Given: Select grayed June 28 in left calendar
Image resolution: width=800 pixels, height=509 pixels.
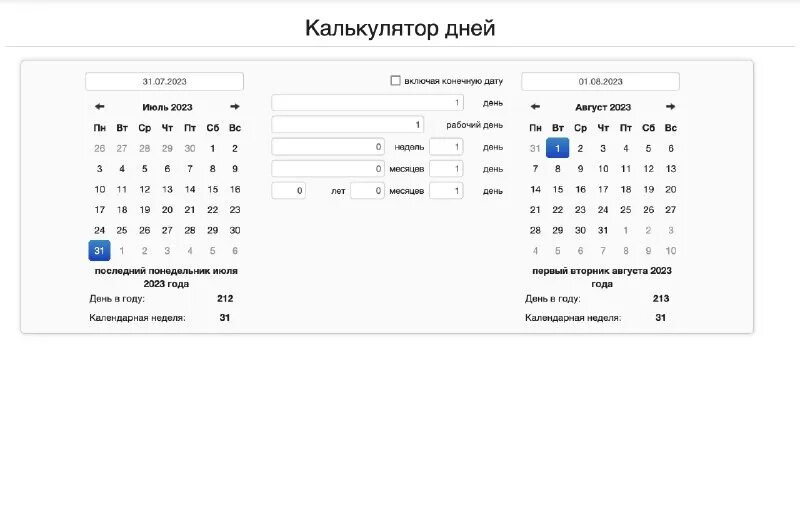Looking at the screenshot, I should (144, 148).
